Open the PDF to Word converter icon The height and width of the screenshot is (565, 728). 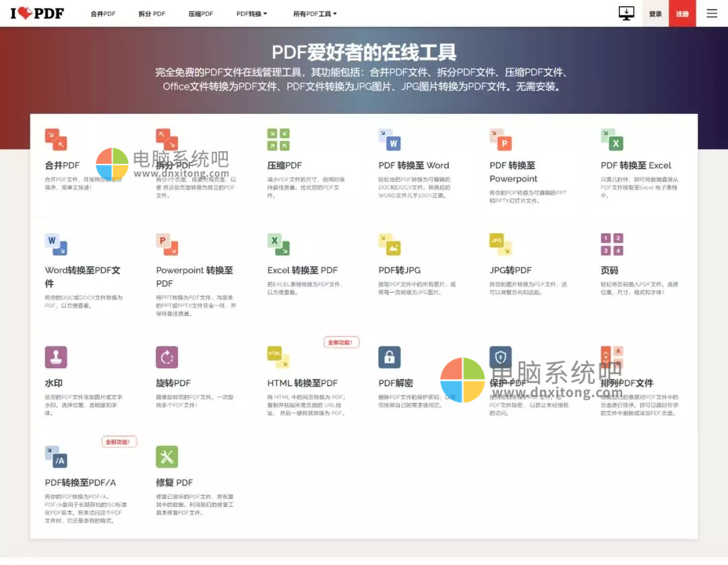[390, 140]
